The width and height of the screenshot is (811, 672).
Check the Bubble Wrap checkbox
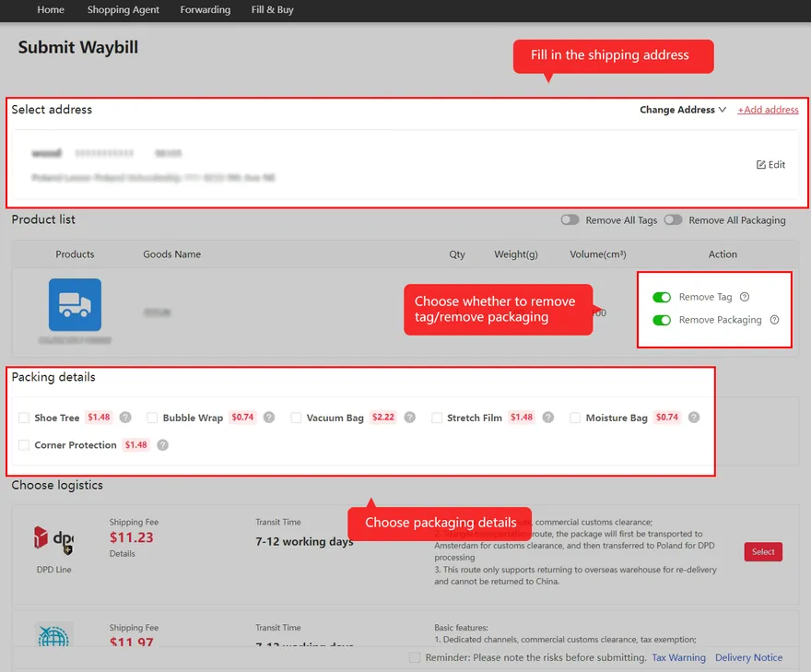(152, 418)
